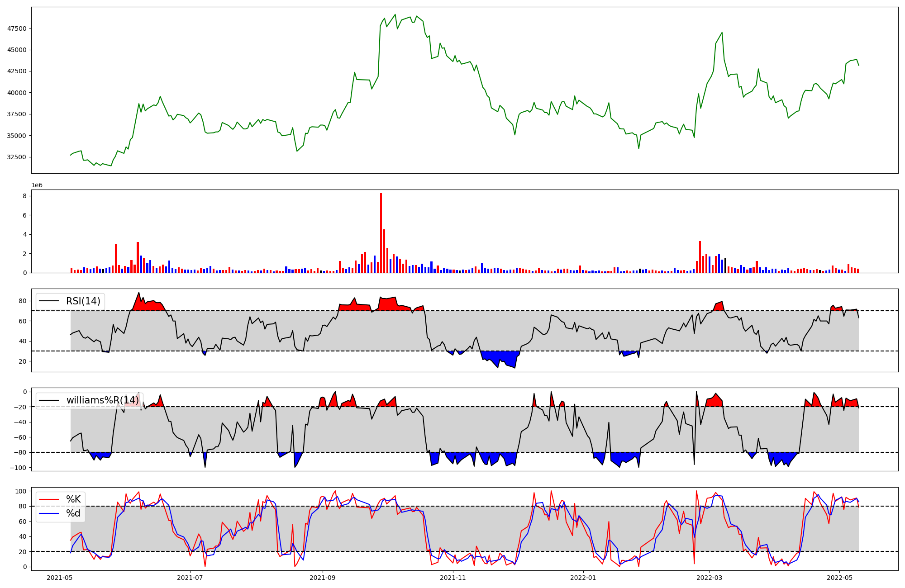Viewport: 905px width, 588px height.
Task: Click the 2022-05 x-axis date label
Action: [x=839, y=578]
